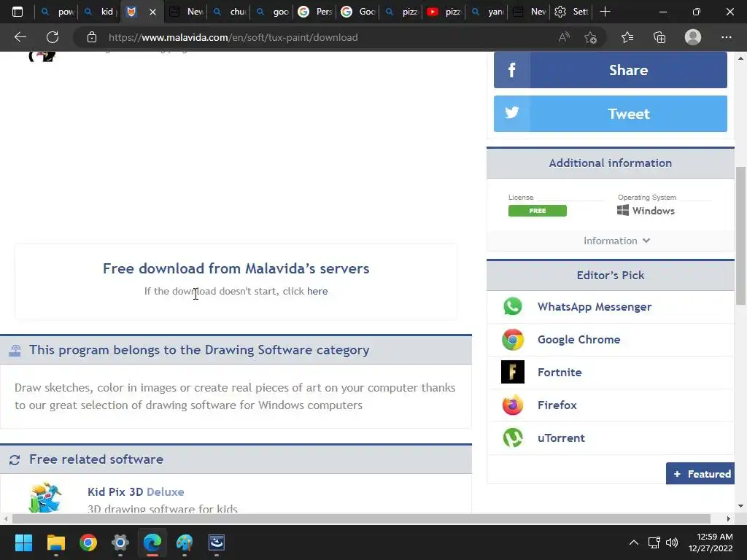
Task: Refresh the Malavida page
Action: pyautogui.click(x=53, y=37)
